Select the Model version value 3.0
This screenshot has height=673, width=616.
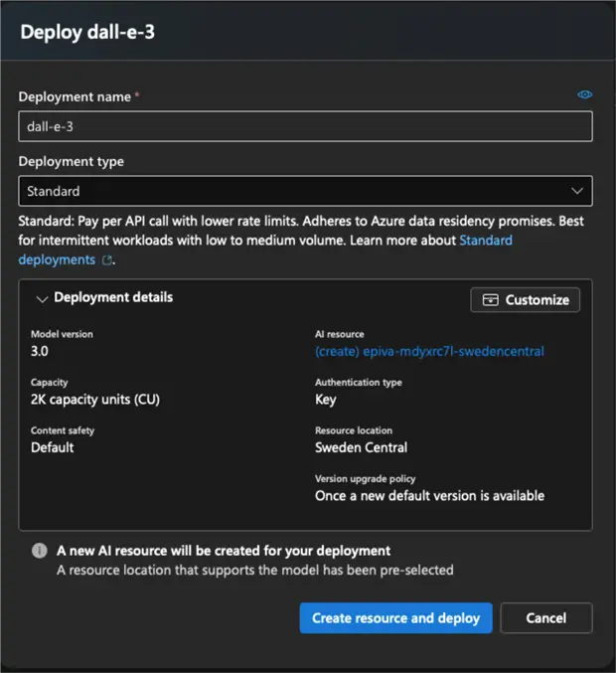(x=41, y=351)
